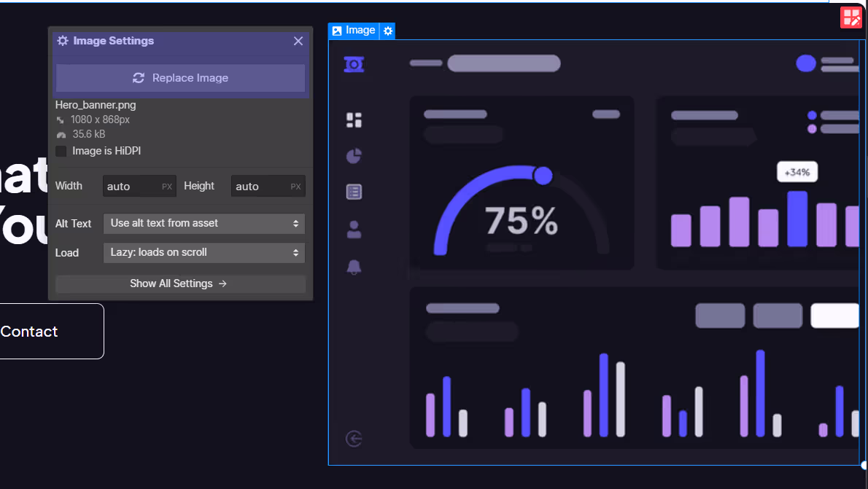The width and height of the screenshot is (868, 489).
Task: Change the Load dropdown from Lazy
Action: pyautogui.click(x=204, y=253)
